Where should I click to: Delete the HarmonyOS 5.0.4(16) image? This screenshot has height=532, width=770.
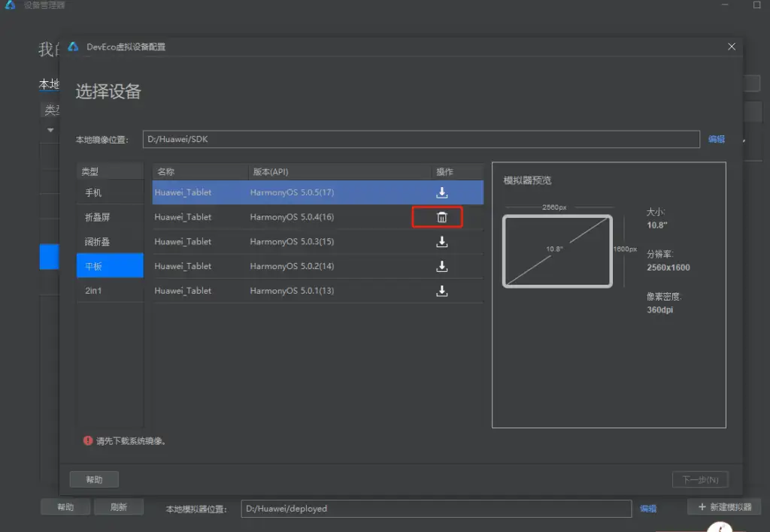click(x=442, y=217)
